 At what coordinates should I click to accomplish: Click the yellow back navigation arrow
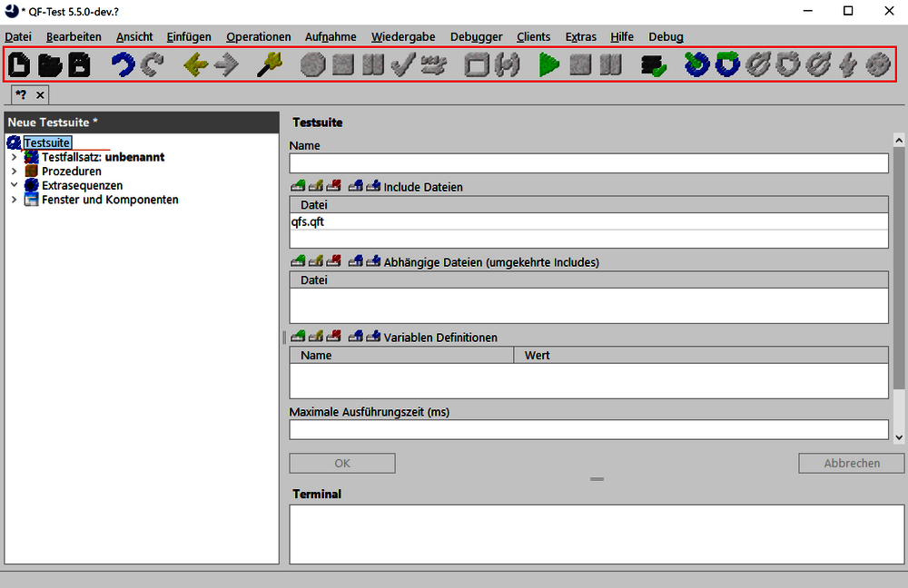coord(196,64)
